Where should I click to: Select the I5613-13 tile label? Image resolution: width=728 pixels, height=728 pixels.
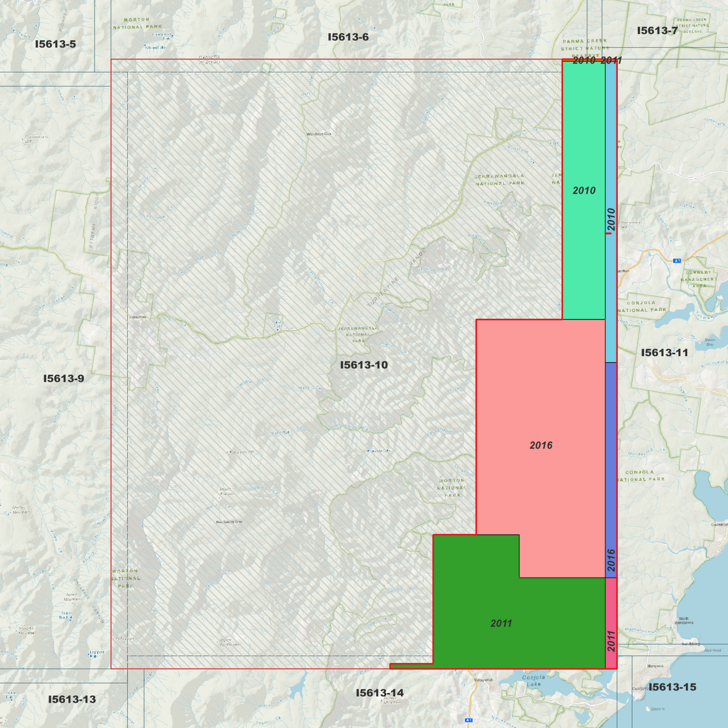(x=72, y=699)
